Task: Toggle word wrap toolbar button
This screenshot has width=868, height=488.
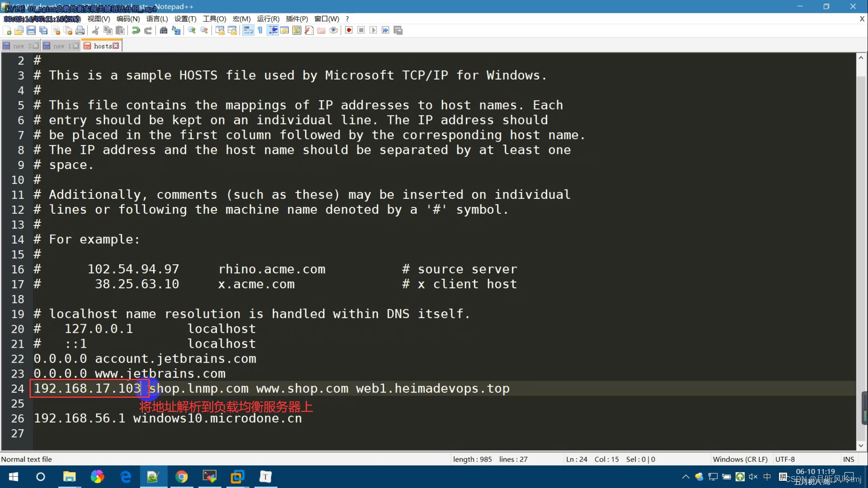Action: pos(248,30)
